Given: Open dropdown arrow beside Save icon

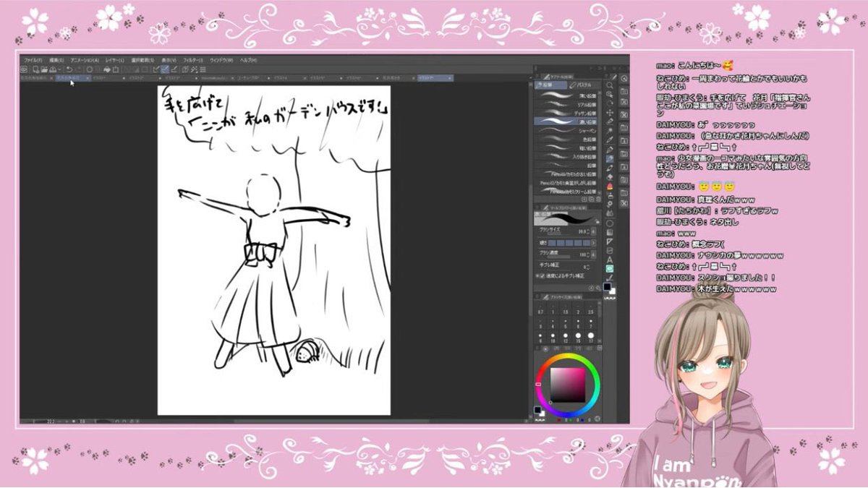Looking at the screenshot, I should click(x=59, y=69).
